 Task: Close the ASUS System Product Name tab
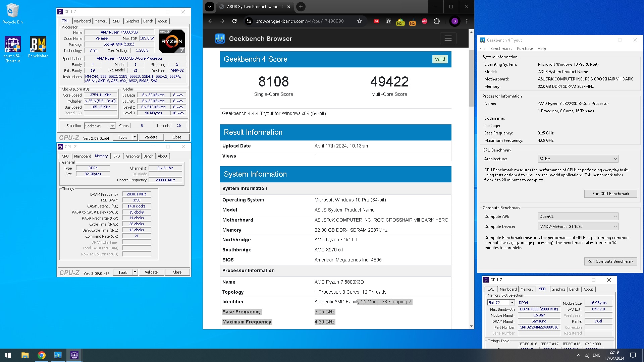289,7
